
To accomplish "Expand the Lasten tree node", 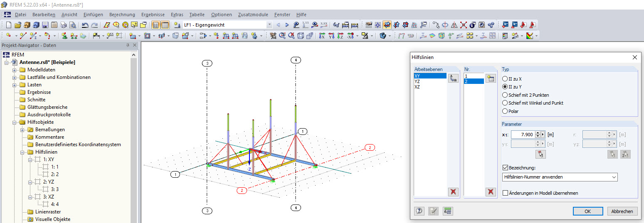I will (x=15, y=85).
